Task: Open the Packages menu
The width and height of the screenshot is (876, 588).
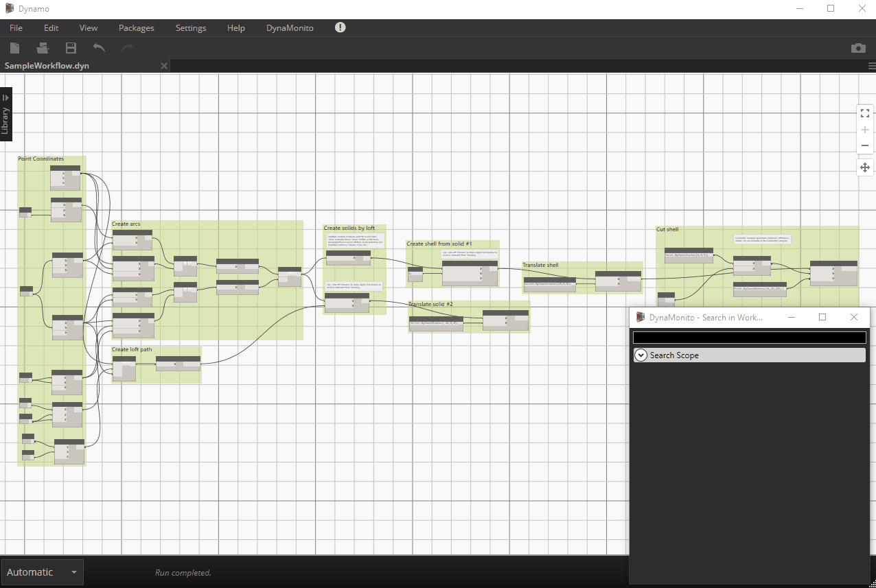Action: tap(137, 28)
